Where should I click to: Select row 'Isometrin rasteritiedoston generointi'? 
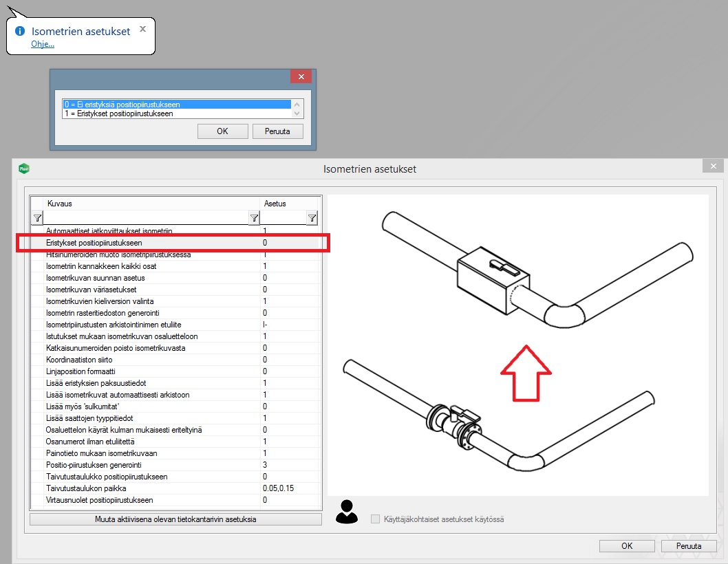(175, 313)
